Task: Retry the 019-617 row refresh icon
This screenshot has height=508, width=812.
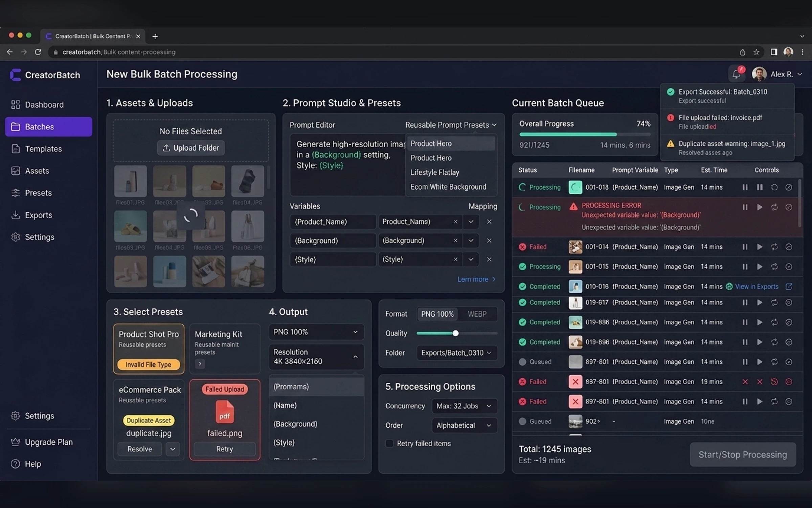Action: coord(774,302)
